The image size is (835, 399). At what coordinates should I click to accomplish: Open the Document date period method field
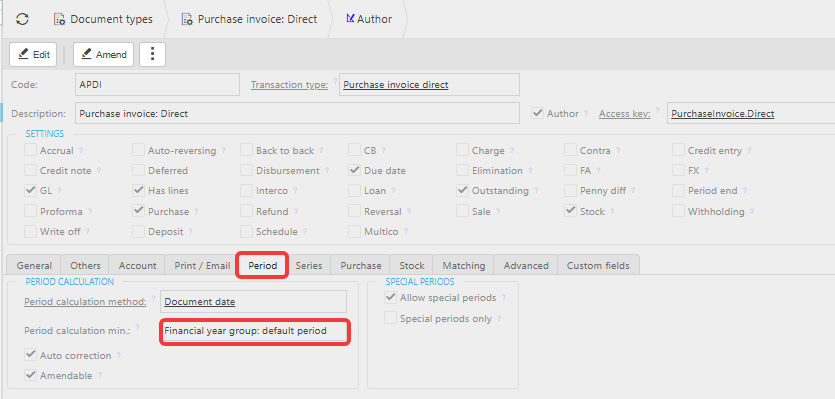coord(253,302)
